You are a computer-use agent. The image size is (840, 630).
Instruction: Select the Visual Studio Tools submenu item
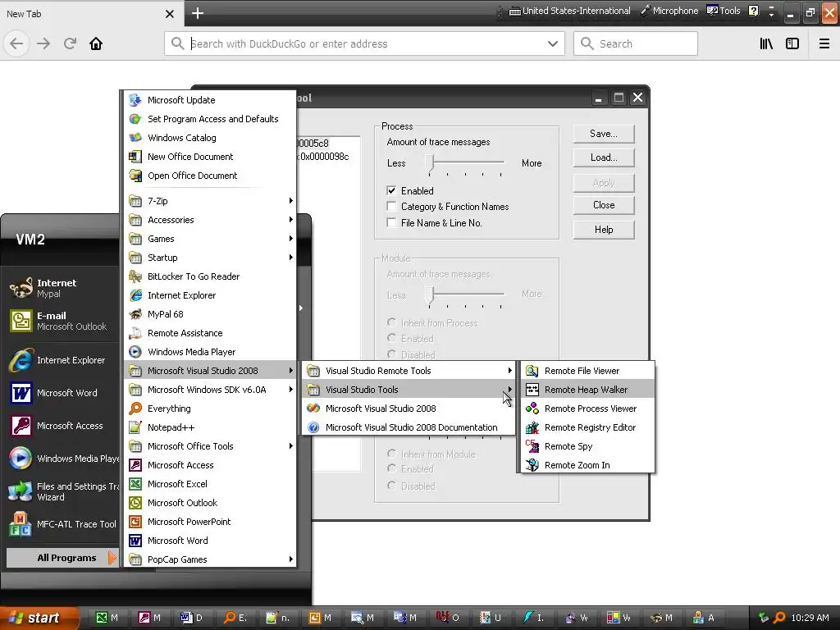click(x=409, y=390)
